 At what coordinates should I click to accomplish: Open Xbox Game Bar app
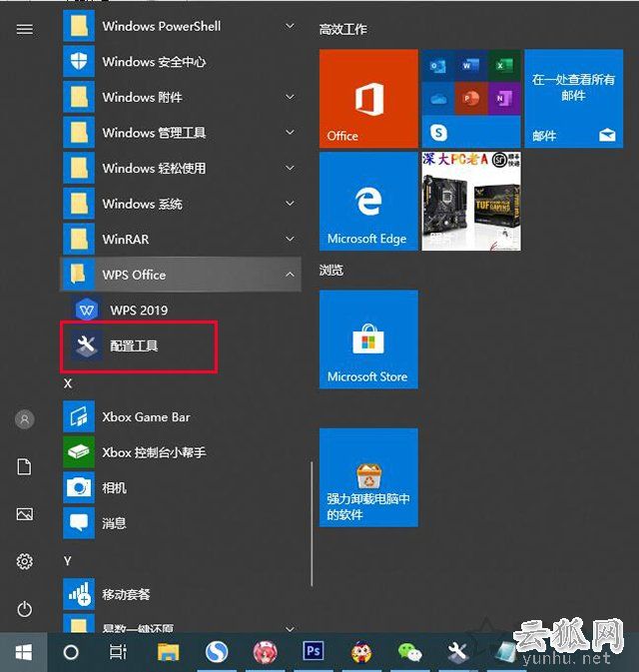(181, 416)
